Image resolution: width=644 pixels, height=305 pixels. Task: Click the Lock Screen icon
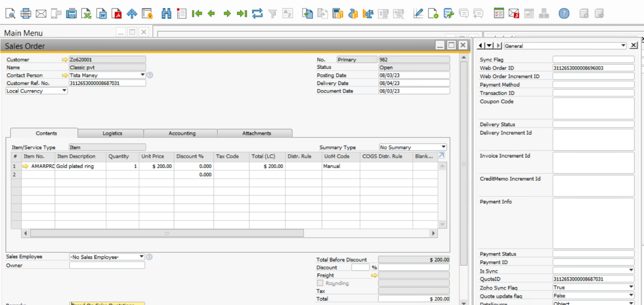pos(147,14)
